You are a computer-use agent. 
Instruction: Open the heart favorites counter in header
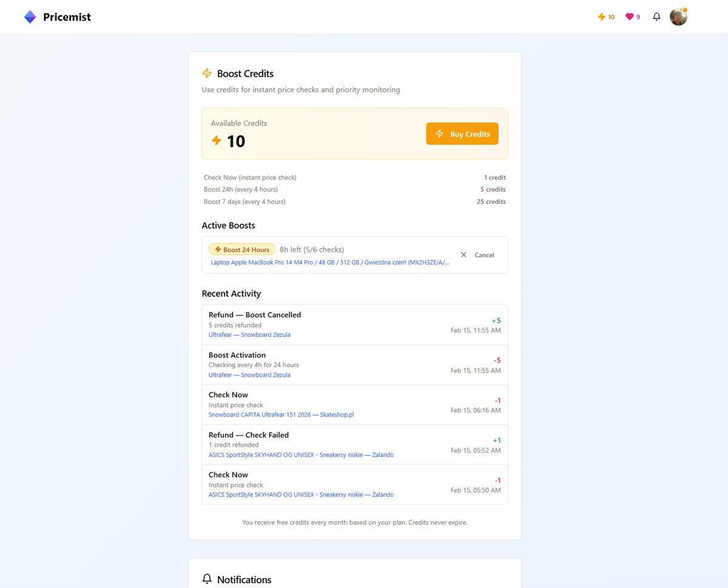(633, 17)
